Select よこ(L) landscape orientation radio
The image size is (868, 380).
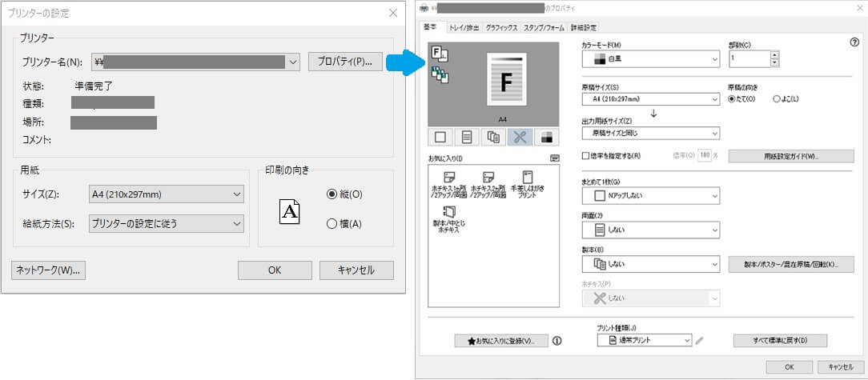pyautogui.click(x=777, y=98)
